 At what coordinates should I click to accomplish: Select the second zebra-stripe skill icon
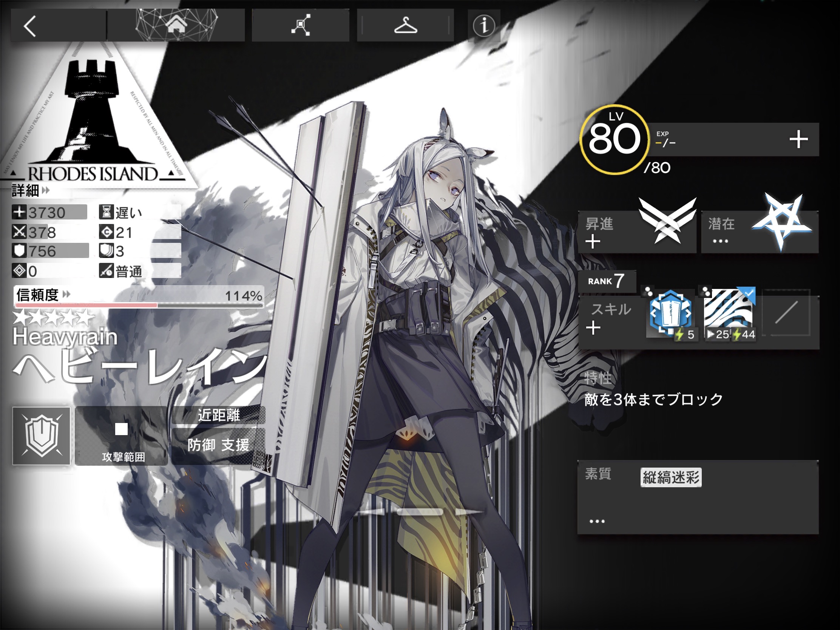click(x=730, y=314)
